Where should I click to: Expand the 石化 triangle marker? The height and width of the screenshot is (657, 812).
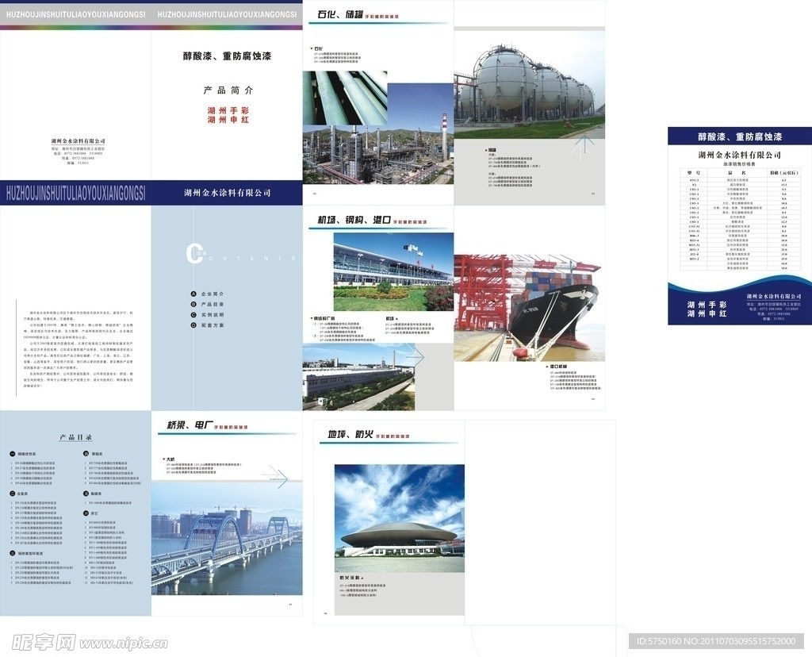pyautogui.click(x=312, y=48)
